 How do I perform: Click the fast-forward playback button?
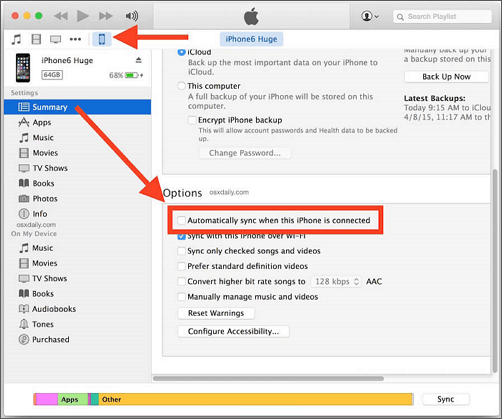(x=105, y=16)
